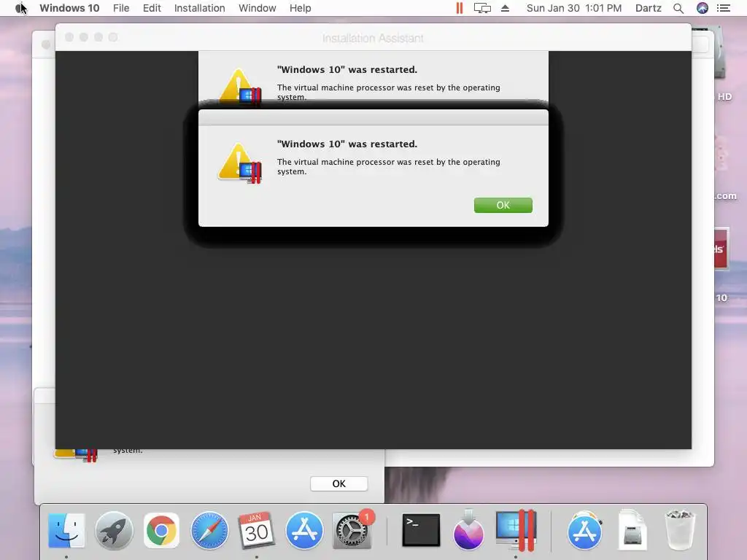
Task: Open Spotlight search magnifier
Action: pyautogui.click(x=678, y=8)
